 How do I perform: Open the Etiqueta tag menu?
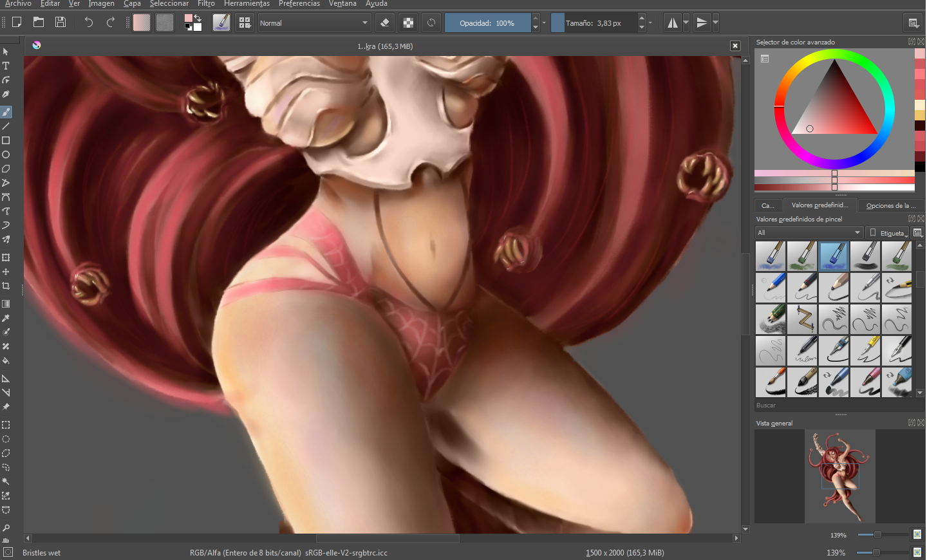(x=888, y=232)
